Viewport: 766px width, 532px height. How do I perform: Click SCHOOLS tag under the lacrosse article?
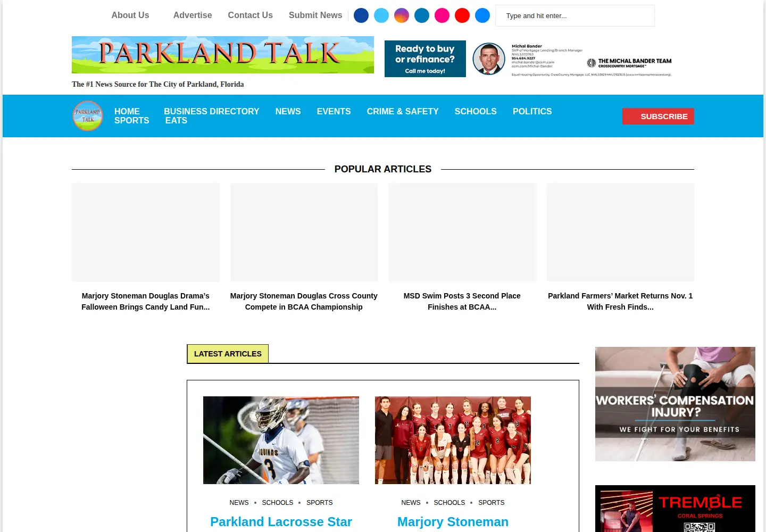278,502
